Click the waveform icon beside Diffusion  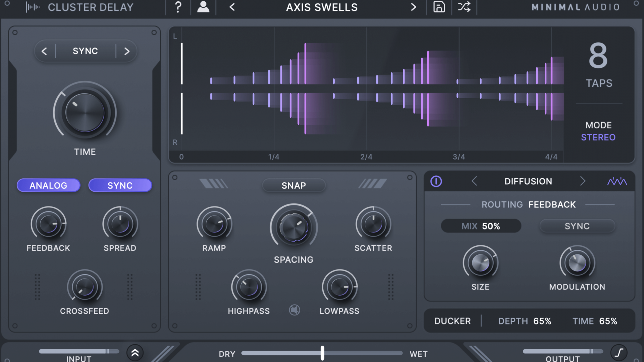point(617,181)
